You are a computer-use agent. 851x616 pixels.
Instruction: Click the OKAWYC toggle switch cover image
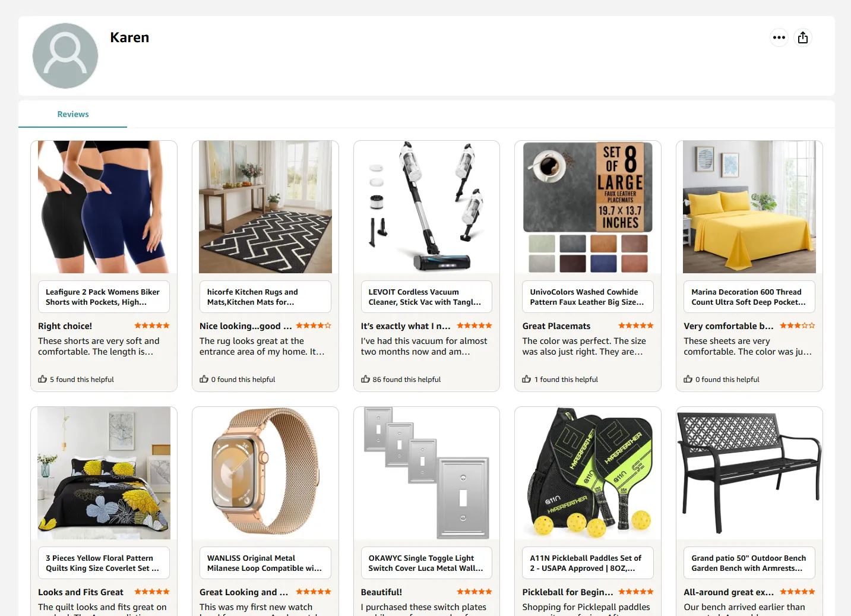pos(426,473)
